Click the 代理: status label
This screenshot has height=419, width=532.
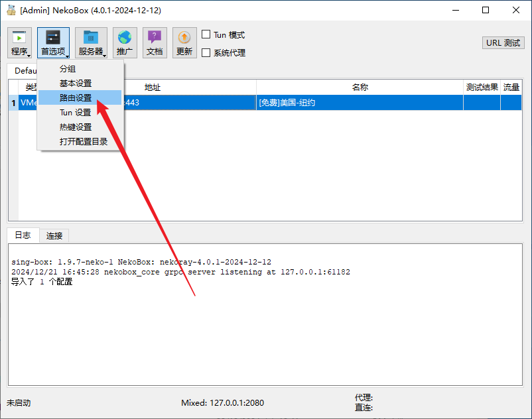[x=364, y=397]
